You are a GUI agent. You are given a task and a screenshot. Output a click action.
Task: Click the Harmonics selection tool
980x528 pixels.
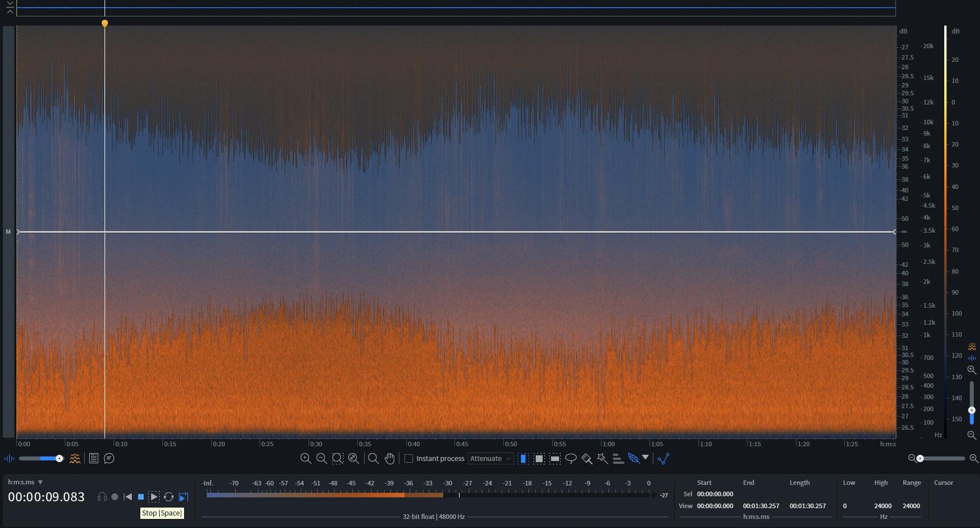click(x=618, y=458)
